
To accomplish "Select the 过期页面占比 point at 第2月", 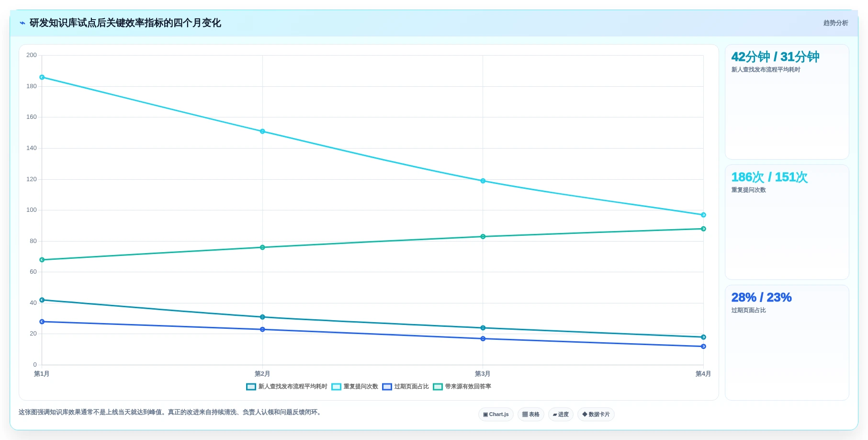I will click(262, 329).
